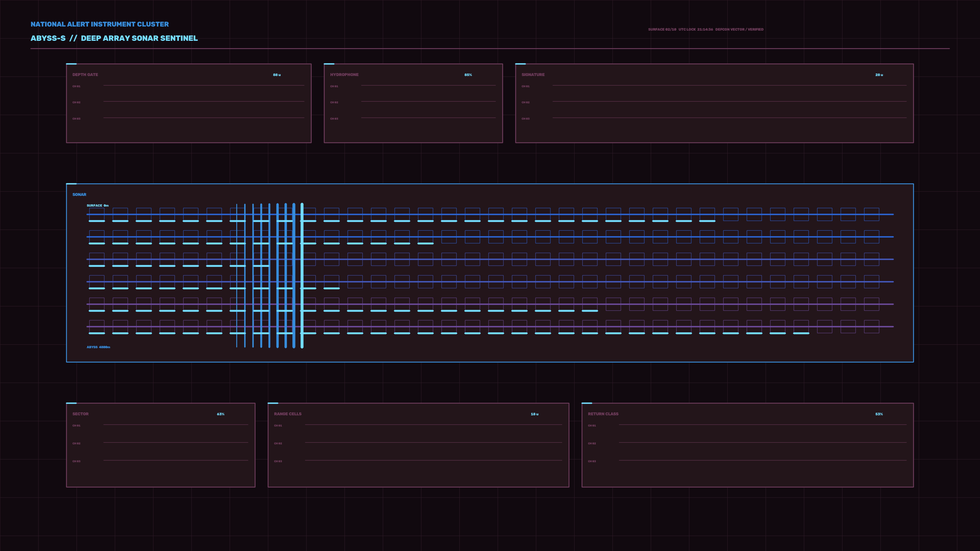Select CH 03 in the Hydrophone panel
This screenshot has height=551, width=980.
coord(334,119)
